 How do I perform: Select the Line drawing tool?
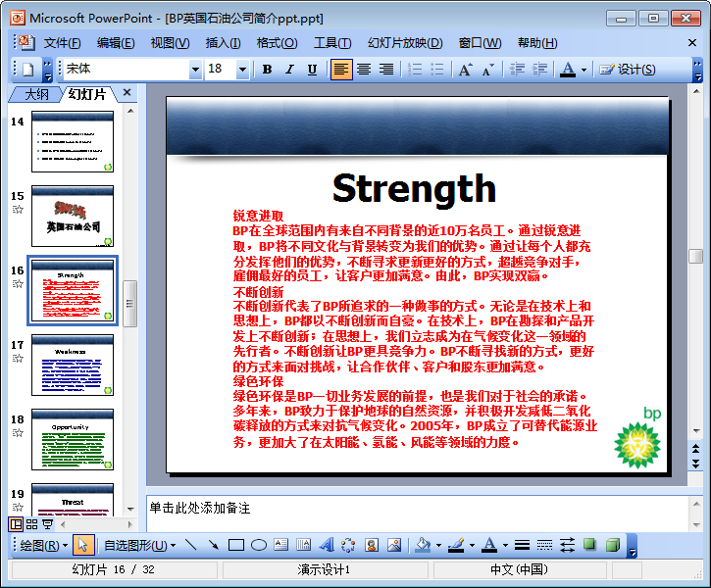(191, 545)
